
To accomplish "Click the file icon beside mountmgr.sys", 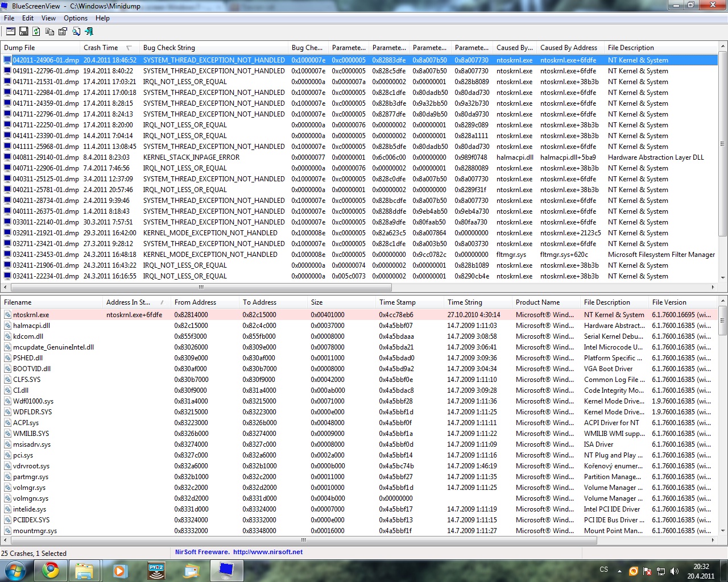I will coord(7,531).
